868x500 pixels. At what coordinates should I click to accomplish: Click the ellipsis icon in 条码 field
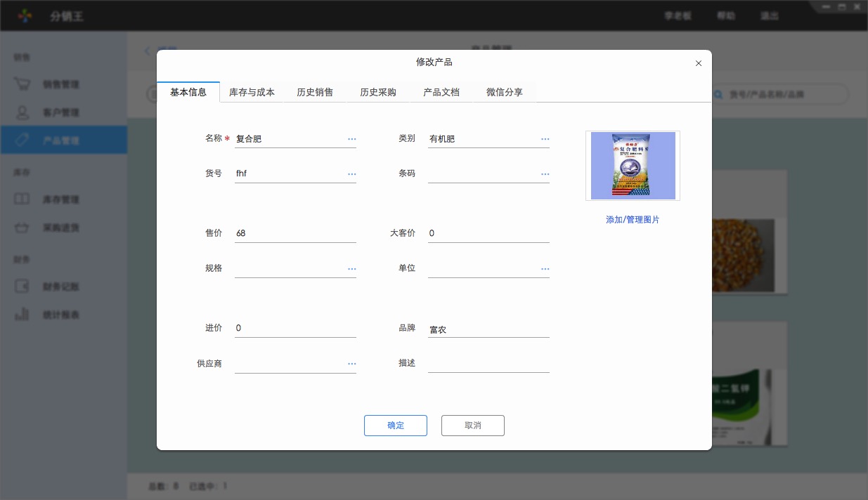click(545, 173)
